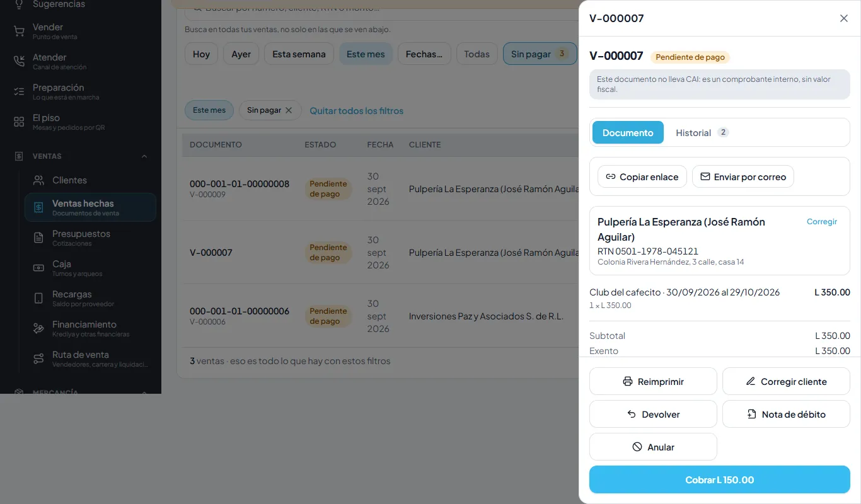Select the 000-001-01-00000006 sale row
The height and width of the screenshot is (504, 861).
(x=381, y=316)
